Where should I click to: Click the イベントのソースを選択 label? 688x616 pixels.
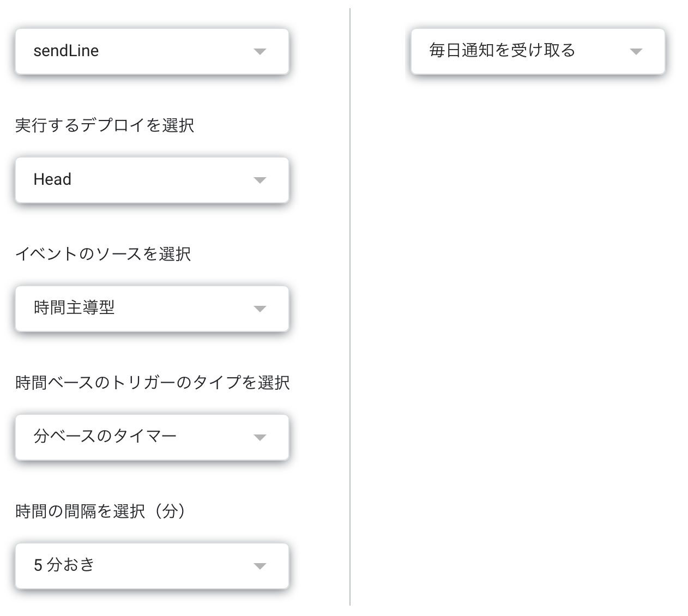point(102,254)
